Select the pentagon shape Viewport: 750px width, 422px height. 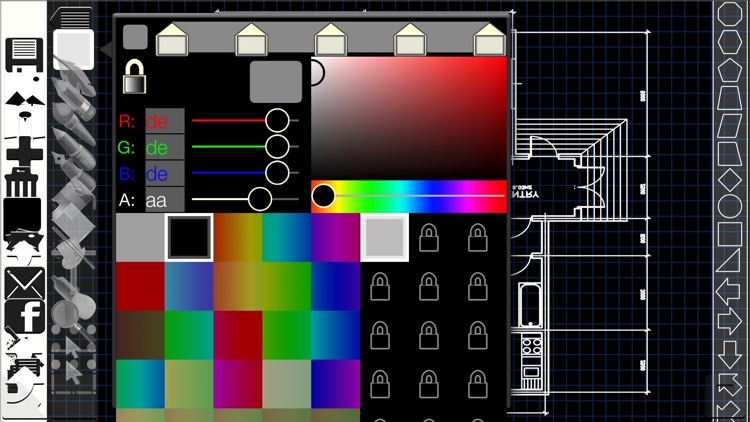[x=729, y=70]
